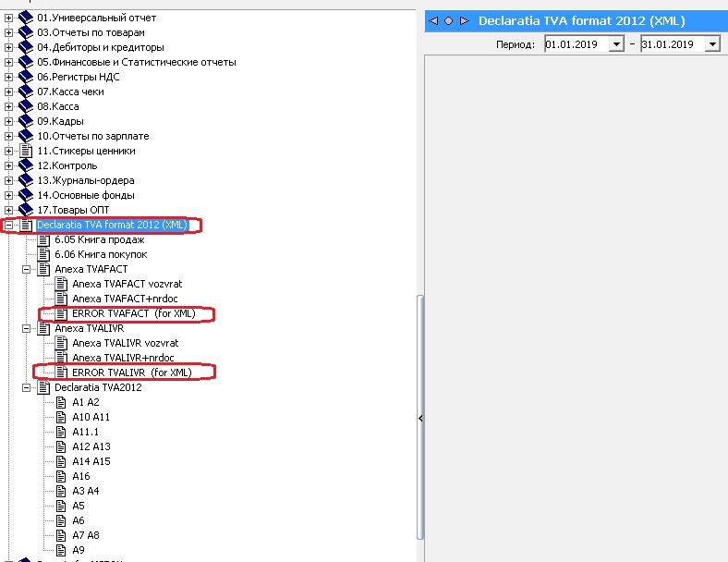Image resolution: width=728 pixels, height=562 pixels.
Task: Click the document icon of 6.05 Книга продаж
Action: (43, 239)
